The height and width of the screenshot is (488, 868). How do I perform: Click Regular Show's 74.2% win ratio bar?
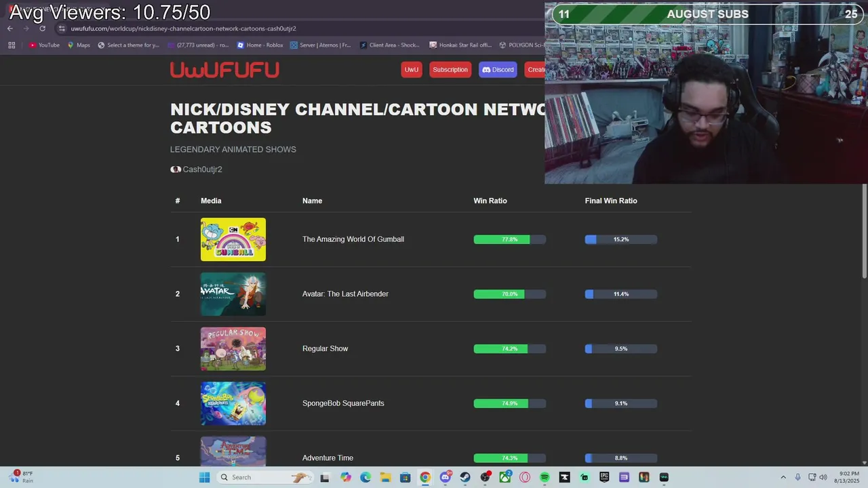(x=510, y=348)
